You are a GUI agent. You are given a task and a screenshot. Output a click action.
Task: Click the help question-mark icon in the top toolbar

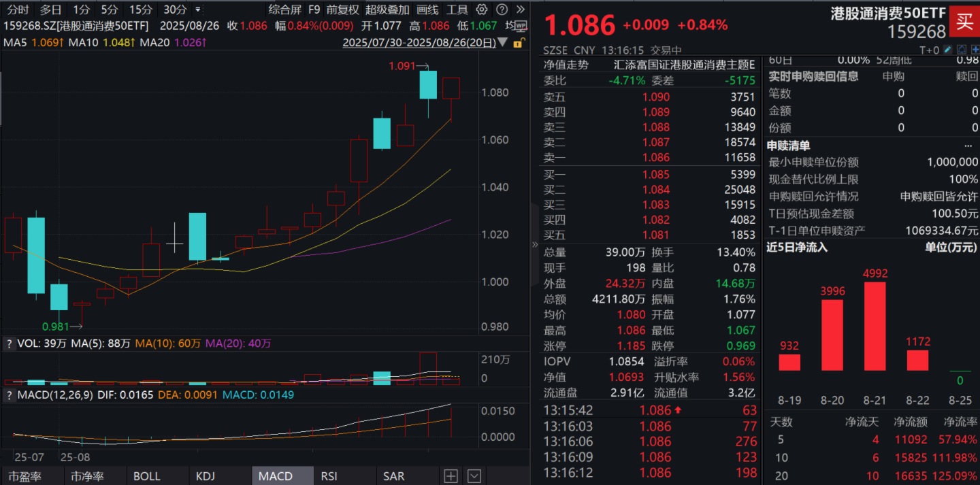(x=502, y=10)
